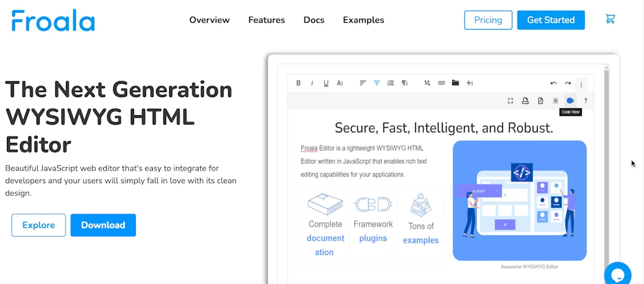Open the more paragraph options dropdown

pyautogui.click(x=404, y=83)
